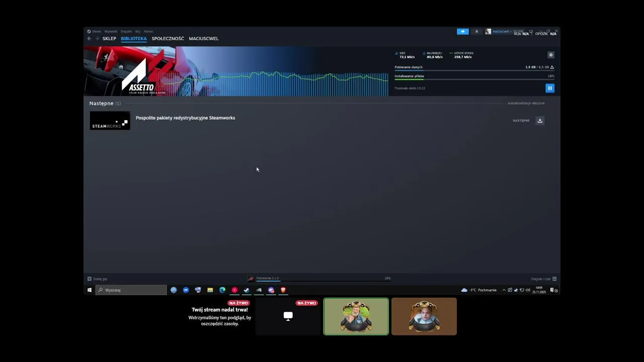Select Pospolite pakiety redystrybucyjne Steamworks title

pos(185,118)
